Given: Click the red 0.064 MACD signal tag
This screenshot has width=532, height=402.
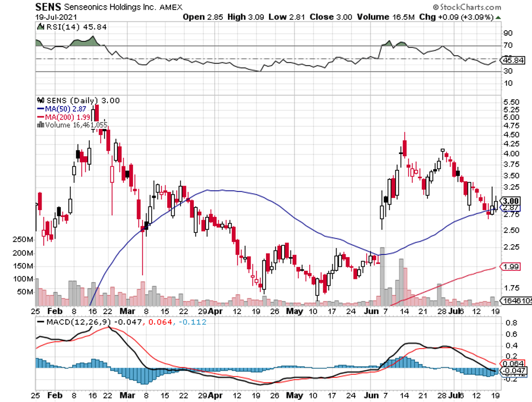Looking at the screenshot, I should point(511,363).
